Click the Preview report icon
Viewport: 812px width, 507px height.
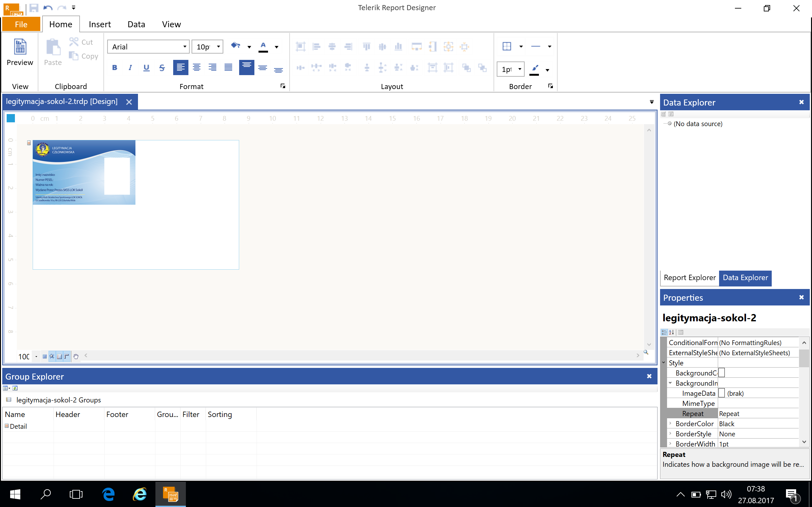pos(20,47)
